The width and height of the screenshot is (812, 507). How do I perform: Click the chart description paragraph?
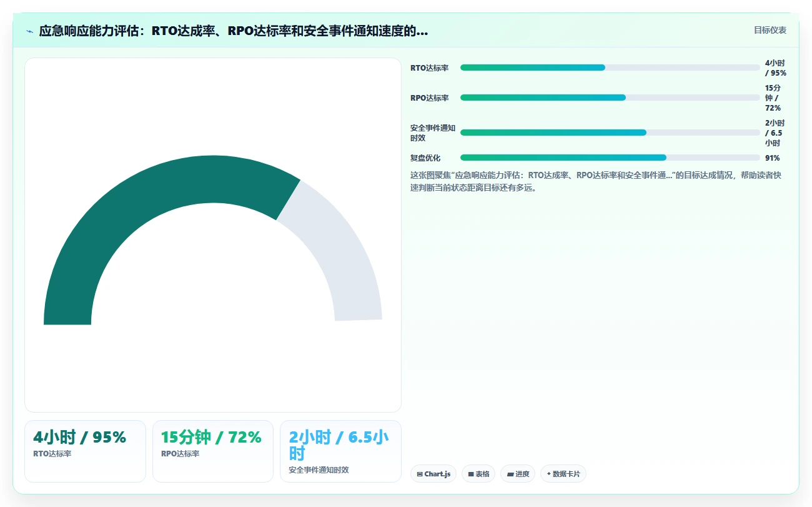[596, 181]
